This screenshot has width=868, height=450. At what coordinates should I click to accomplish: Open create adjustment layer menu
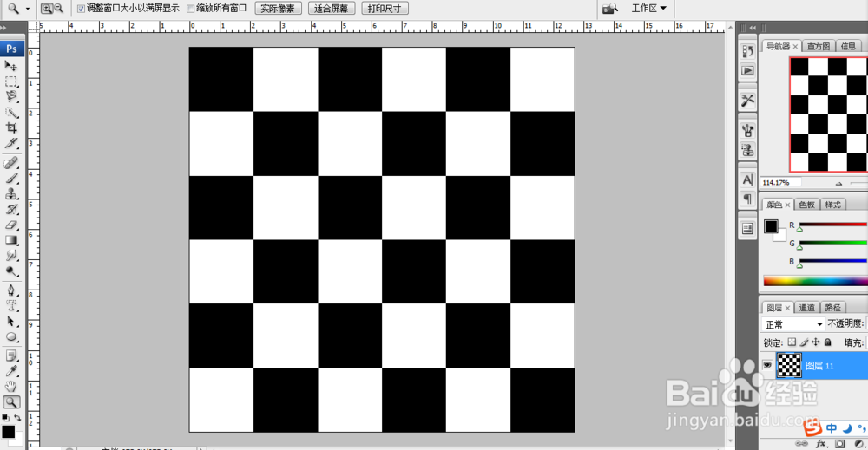tap(858, 443)
